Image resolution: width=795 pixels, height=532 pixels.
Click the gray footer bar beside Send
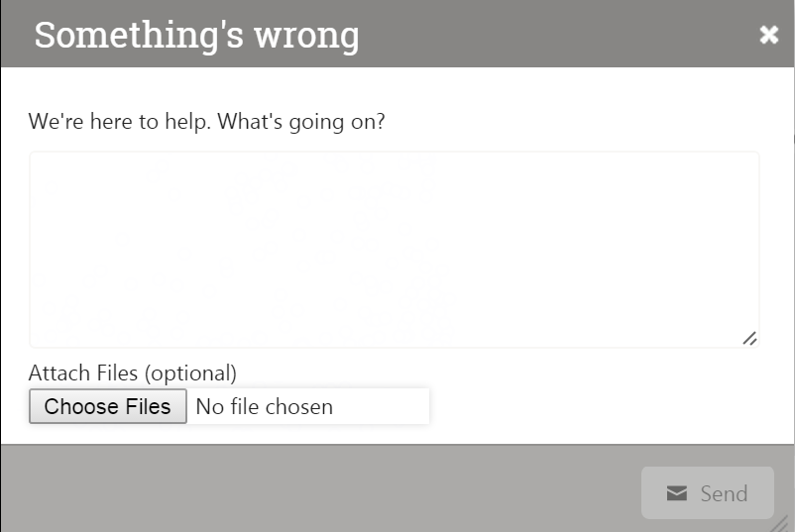coord(319,489)
